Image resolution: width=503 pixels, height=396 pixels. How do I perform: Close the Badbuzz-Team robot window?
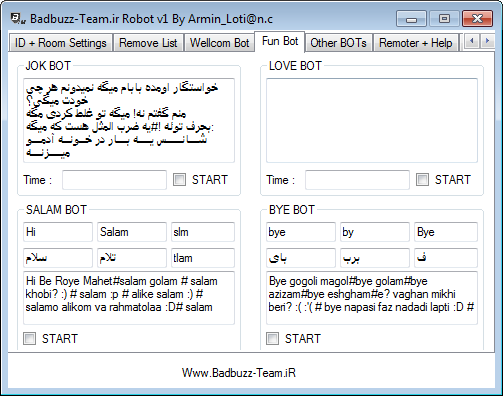(x=477, y=18)
